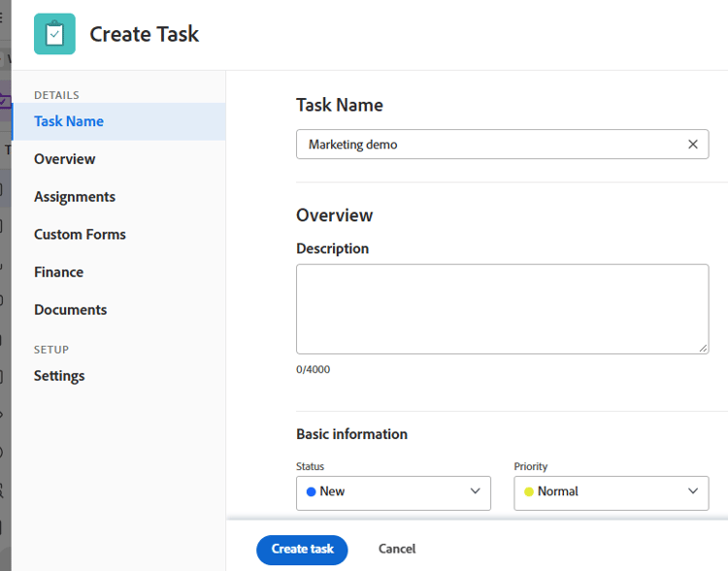Click the Create task button

(x=302, y=550)
